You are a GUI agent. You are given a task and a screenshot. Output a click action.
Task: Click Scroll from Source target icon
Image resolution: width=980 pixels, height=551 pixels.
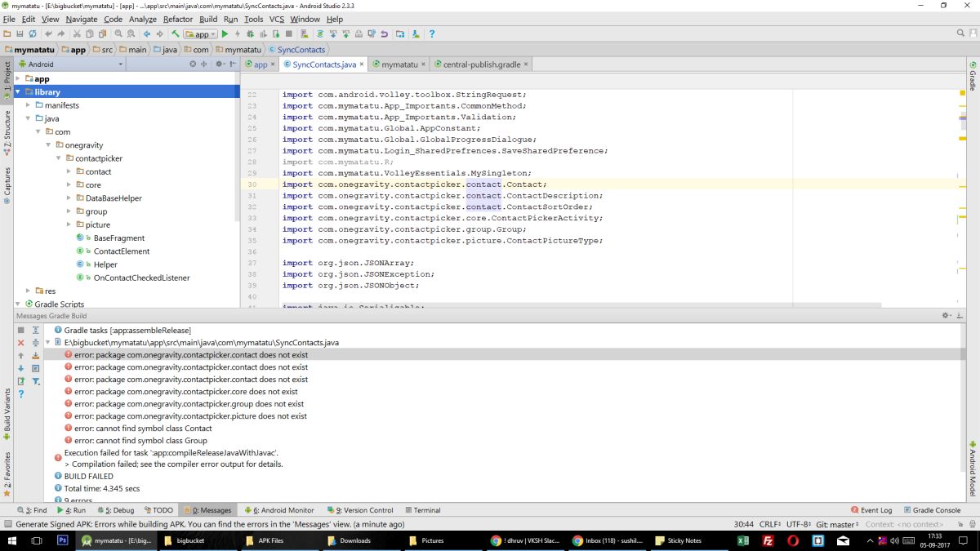pos(193,64)
